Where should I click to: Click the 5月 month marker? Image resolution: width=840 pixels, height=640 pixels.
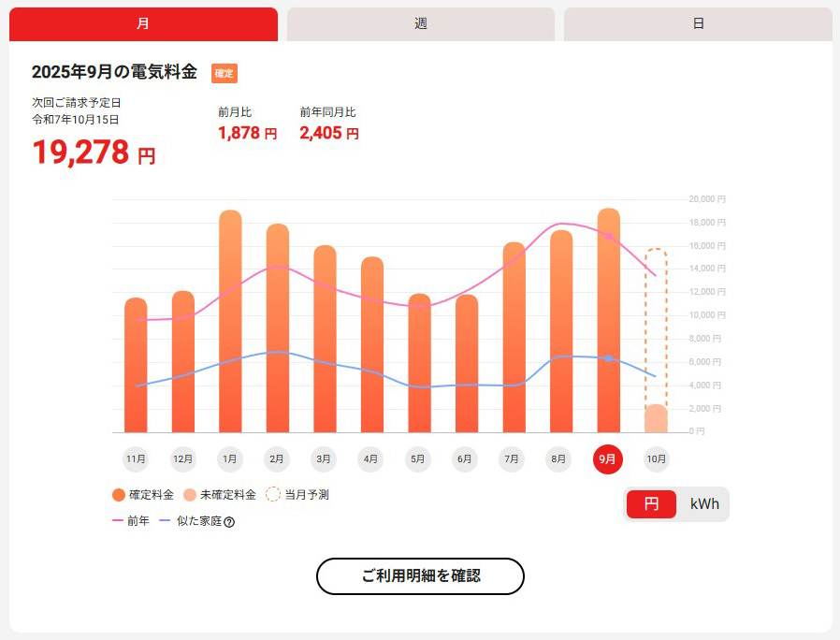pos(418,459)
